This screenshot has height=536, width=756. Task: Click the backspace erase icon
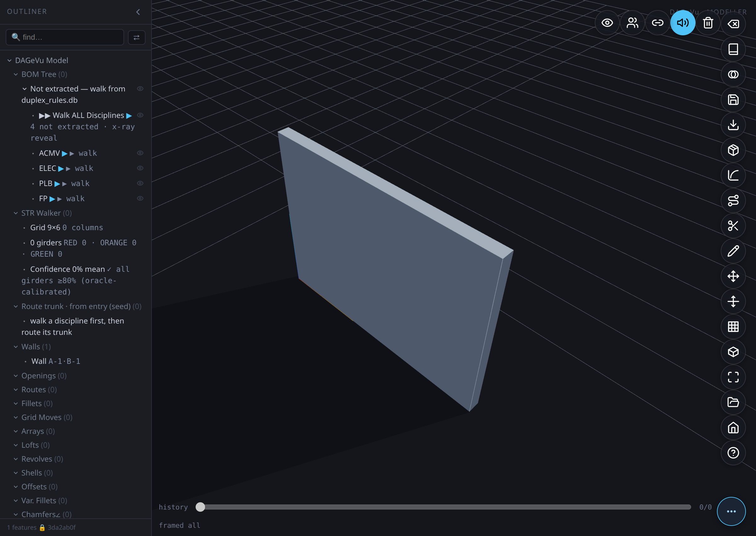tap(733, 24)
